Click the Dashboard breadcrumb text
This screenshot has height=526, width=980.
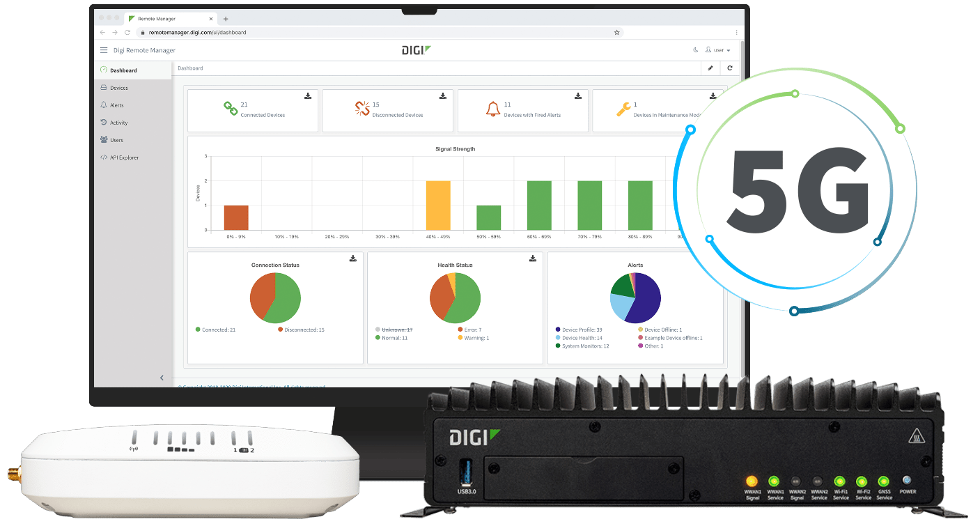pyautogui.click(x=190, y=68)
